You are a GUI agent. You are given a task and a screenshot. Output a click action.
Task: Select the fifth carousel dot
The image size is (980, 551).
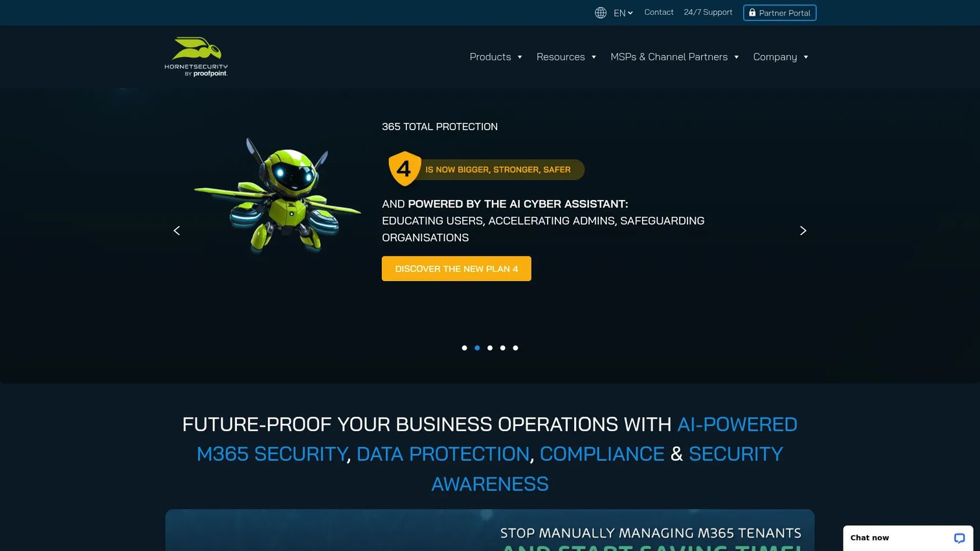pyautogui.click(x=515, y=348)
